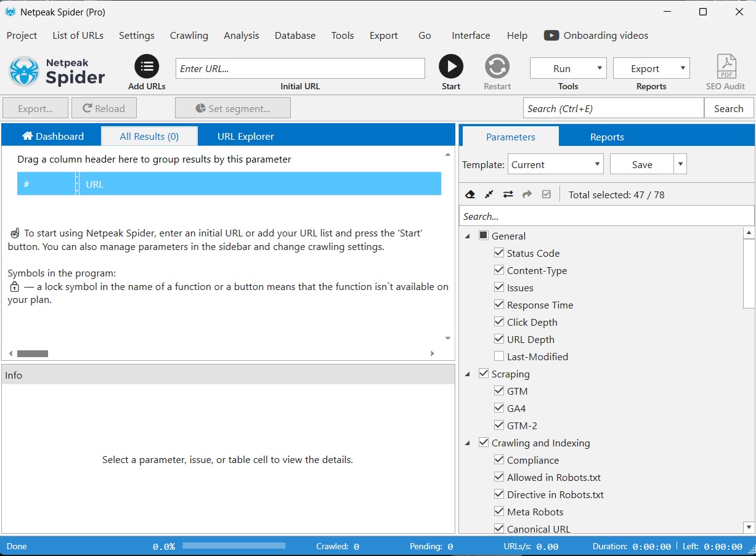This screenshot has width=756, height=556.
Task: Click the spider app icon in title bar
Action: (10, 12)
